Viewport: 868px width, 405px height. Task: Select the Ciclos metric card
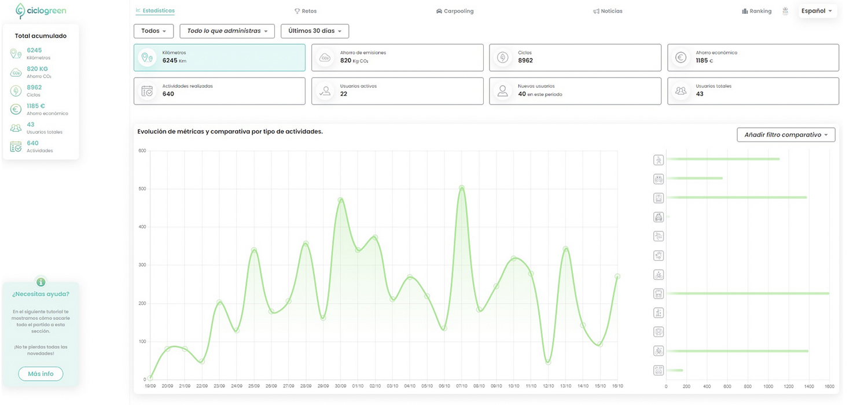(x=575, y=57)
